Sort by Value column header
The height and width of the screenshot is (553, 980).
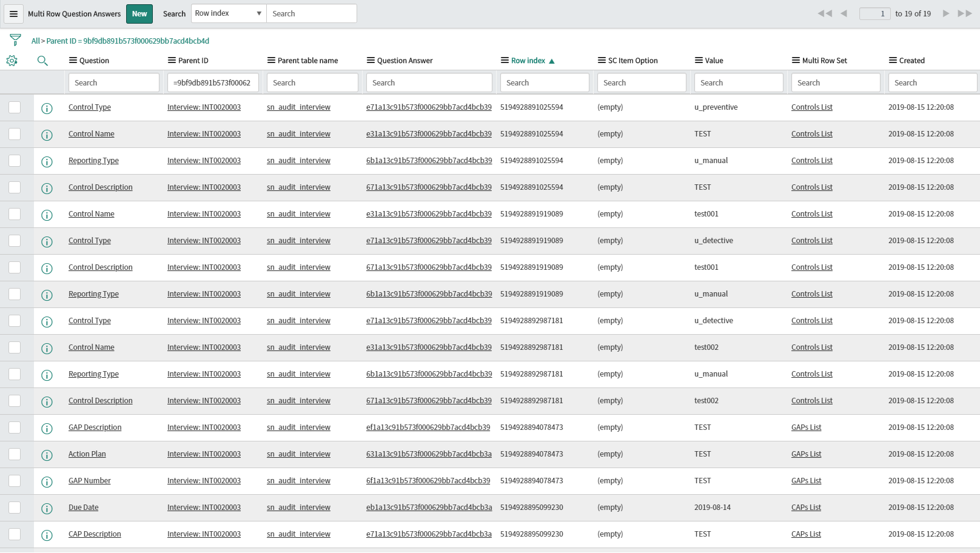[714, 61]
